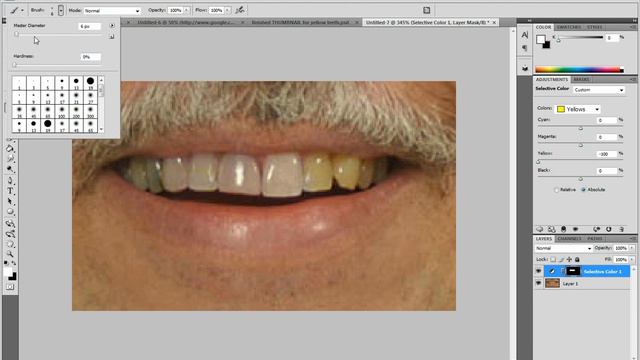Click the Hardness slider
640x360 pixels.
pyautogui.click(x=57, y=65)
